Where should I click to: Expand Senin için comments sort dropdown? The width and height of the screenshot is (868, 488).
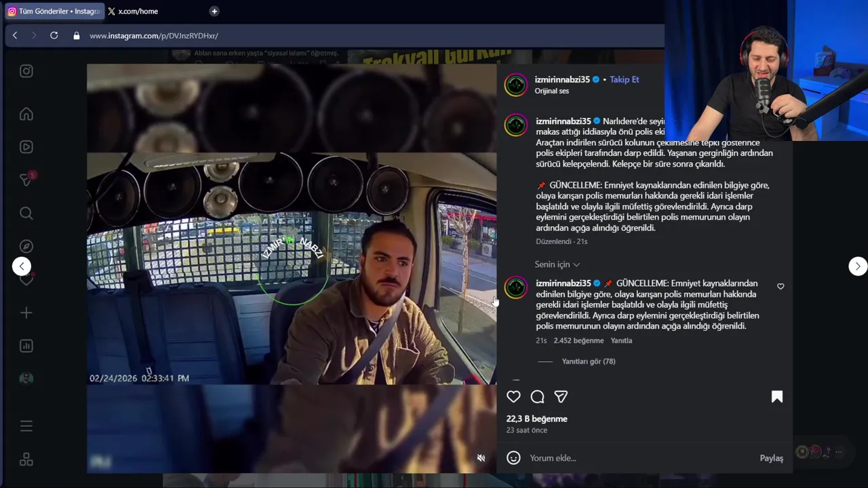tap(557, 264)
